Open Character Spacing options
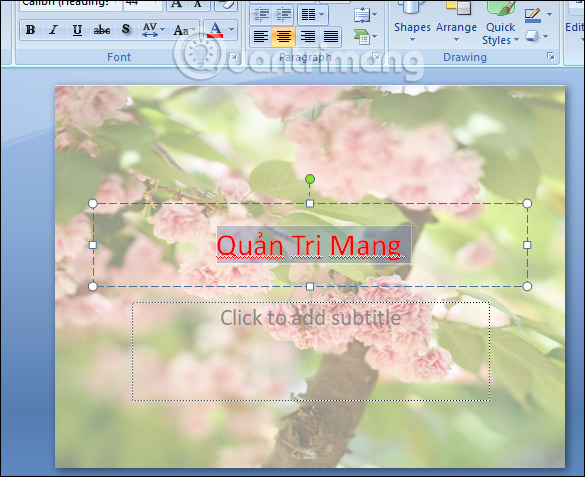The height and width of the screenshot is (477, 585). [x=153, y=30]
